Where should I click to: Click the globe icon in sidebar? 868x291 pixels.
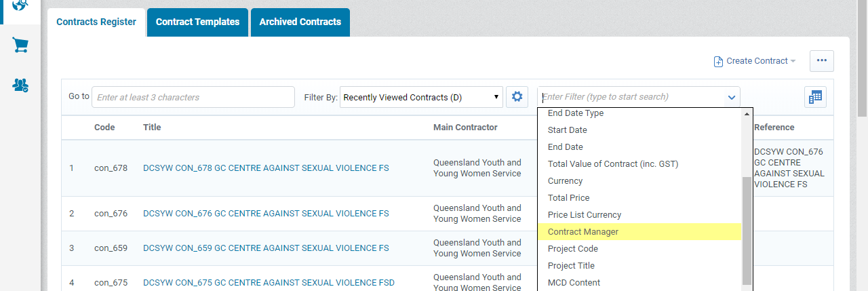[x=20, y=5]
